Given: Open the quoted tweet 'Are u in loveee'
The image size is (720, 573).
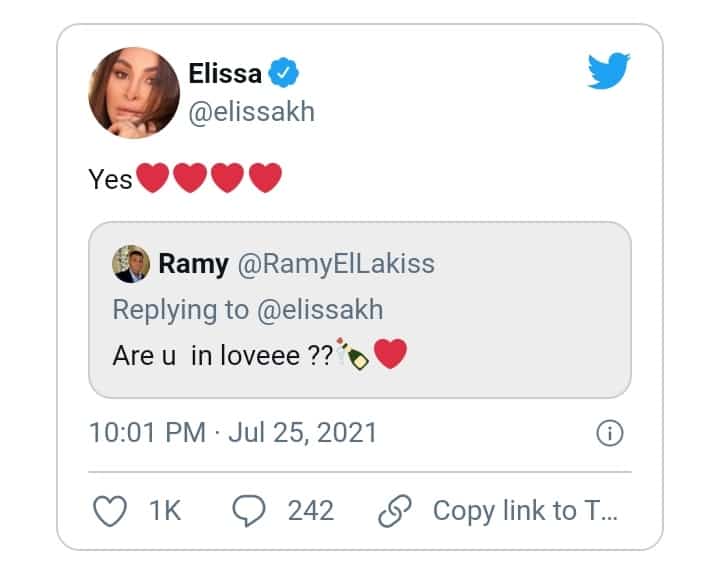Looking at the screenshot, I should pyautogui.click(x=360, y=310).
